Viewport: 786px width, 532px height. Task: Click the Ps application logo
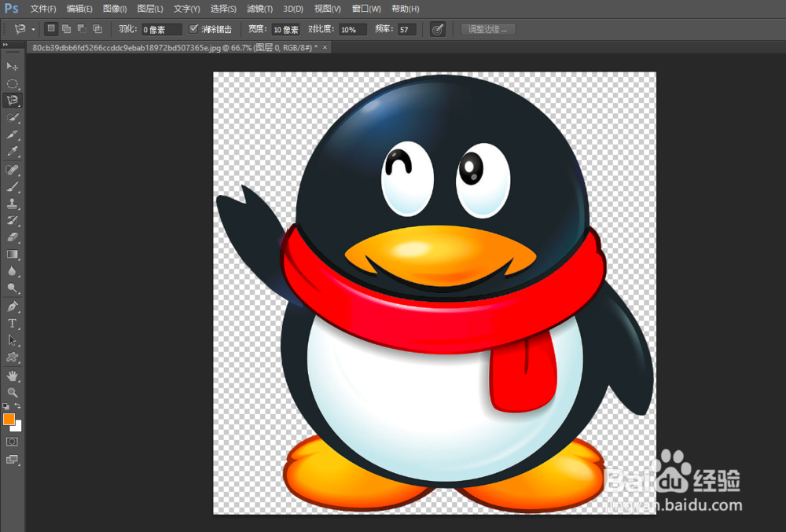click(11, 9)
